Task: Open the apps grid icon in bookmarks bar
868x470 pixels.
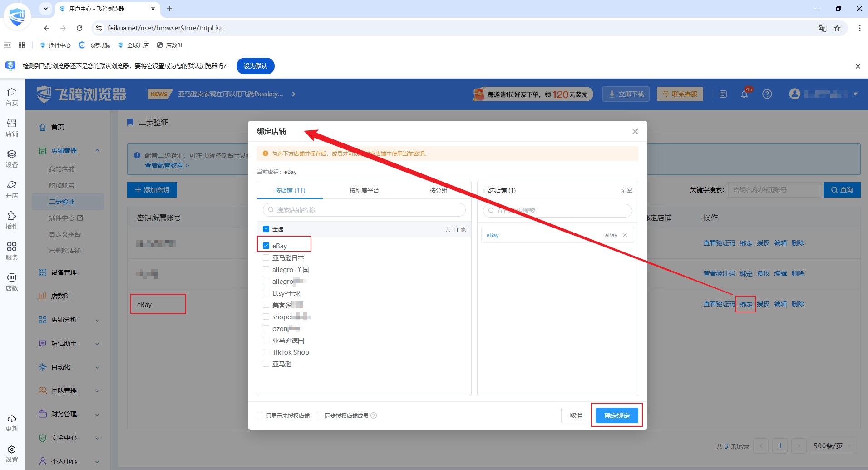Action: [22, 45]
